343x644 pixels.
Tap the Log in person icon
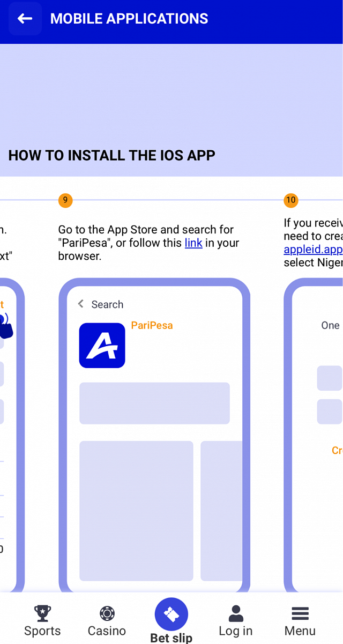(236, 613)
